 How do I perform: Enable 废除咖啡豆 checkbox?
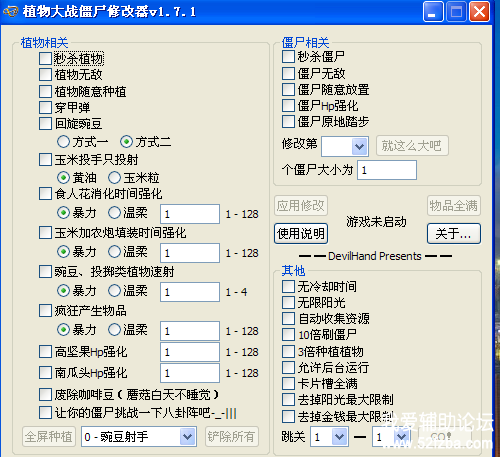45,394
